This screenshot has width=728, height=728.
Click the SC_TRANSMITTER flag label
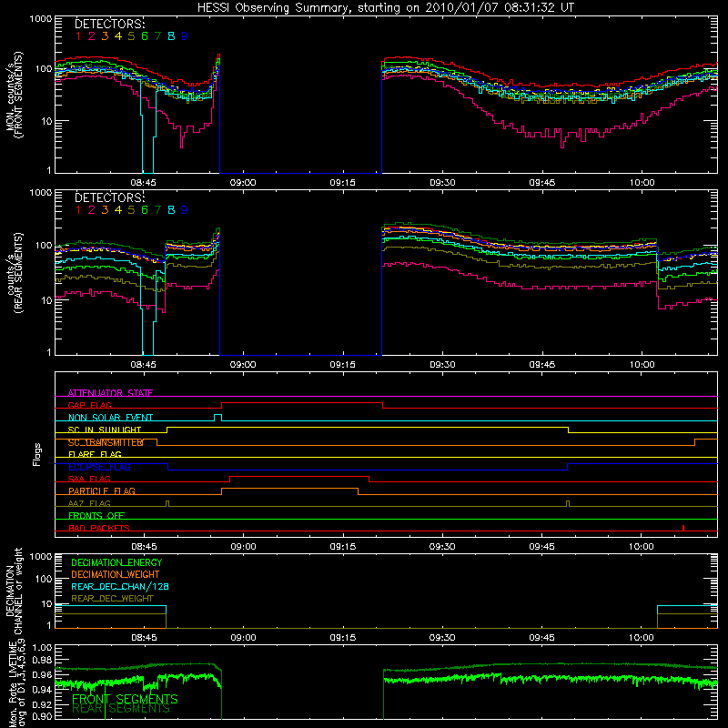tap(106, 442)
